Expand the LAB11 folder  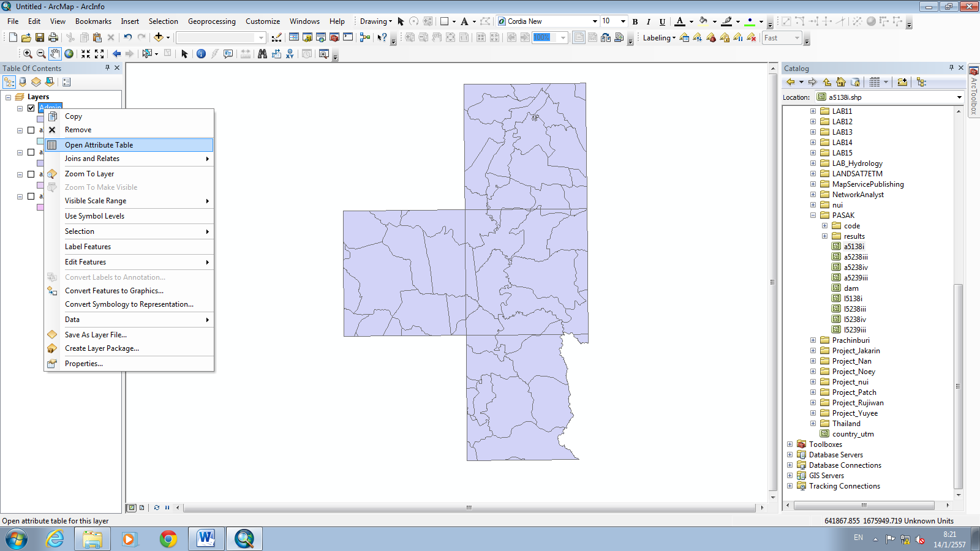813,111
